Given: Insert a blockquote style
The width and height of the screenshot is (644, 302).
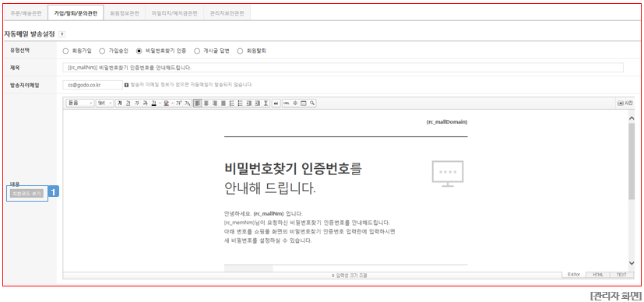Looking at the screenshot, I should pyautogui.click(x=276, y=104).
